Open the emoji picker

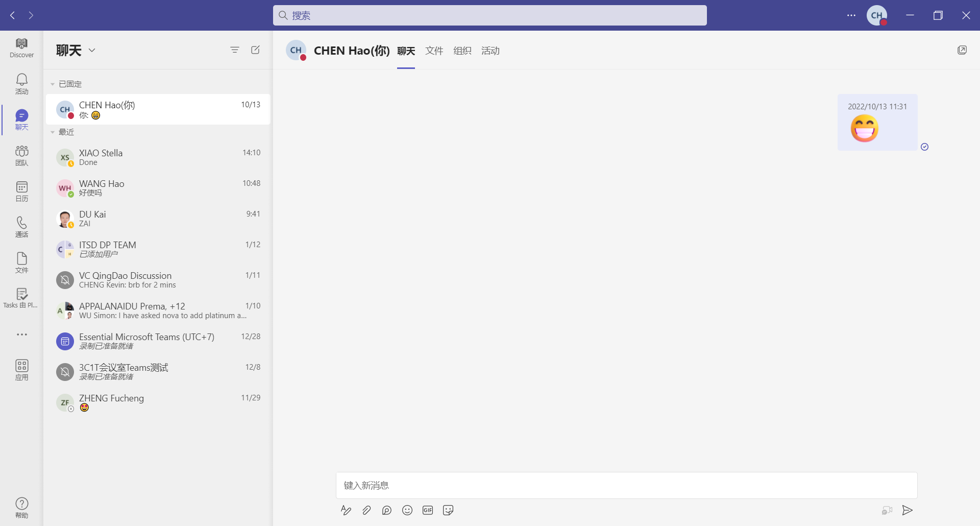tap(407, 510)
